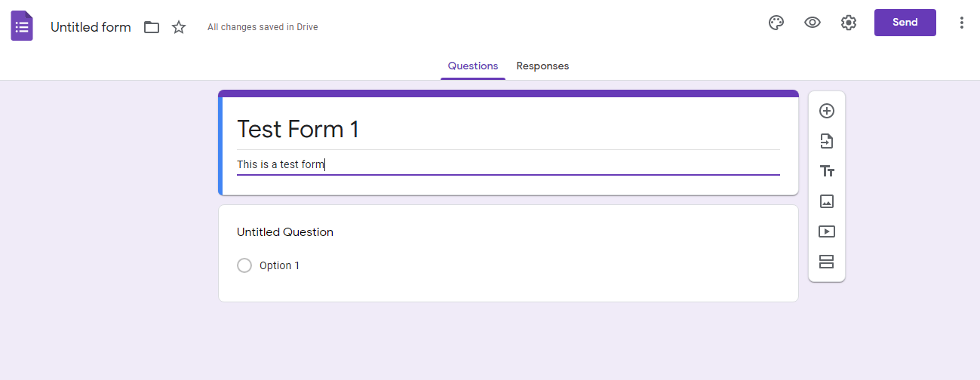
Task: Click the form description field
Action: point(507,164)
